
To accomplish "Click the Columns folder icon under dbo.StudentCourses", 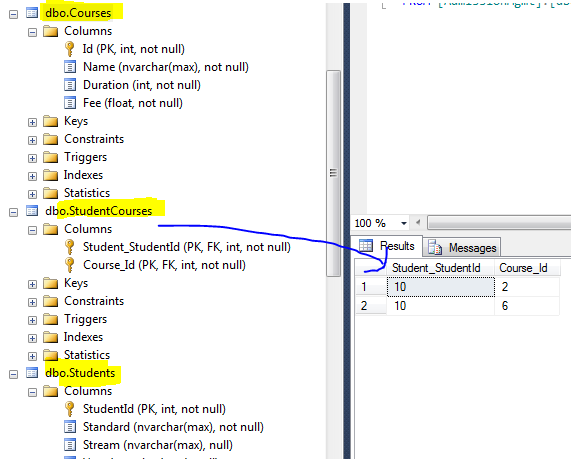I will [x=51, y=229].
